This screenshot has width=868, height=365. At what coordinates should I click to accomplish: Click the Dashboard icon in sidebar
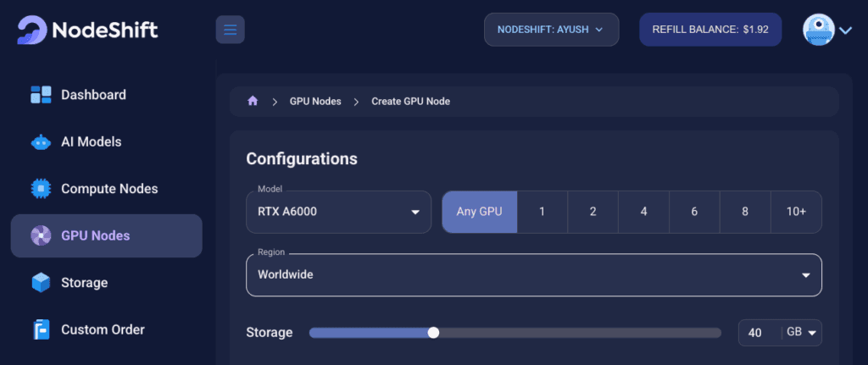coord(41,95)
